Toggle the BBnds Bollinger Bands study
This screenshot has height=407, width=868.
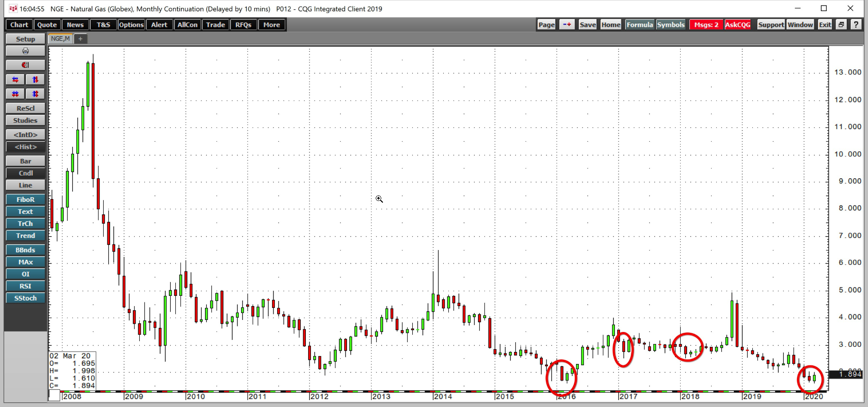(x=25, y=250)
